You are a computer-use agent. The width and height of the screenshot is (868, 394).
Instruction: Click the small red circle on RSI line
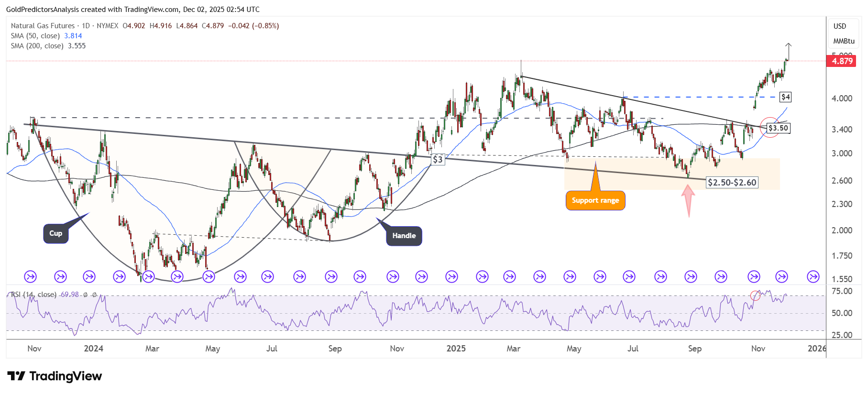(755, 295)
